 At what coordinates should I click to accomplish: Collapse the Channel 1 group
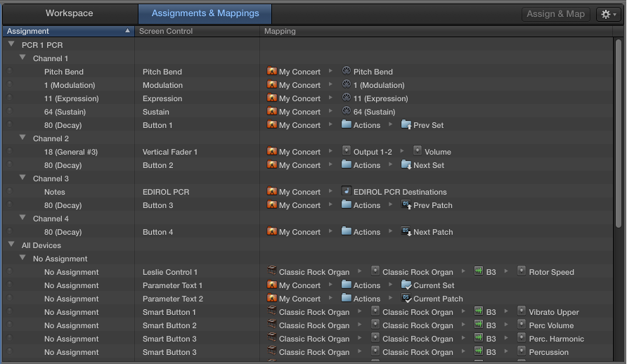(x=22, y=58)
